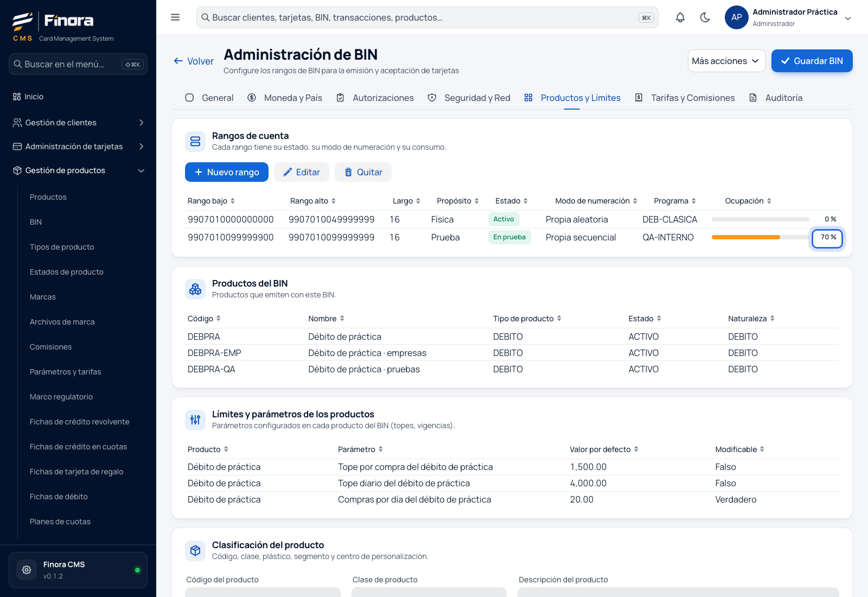Toggle the sidebar hamburger menu
The image size is (868, 597).
(175, 17)
